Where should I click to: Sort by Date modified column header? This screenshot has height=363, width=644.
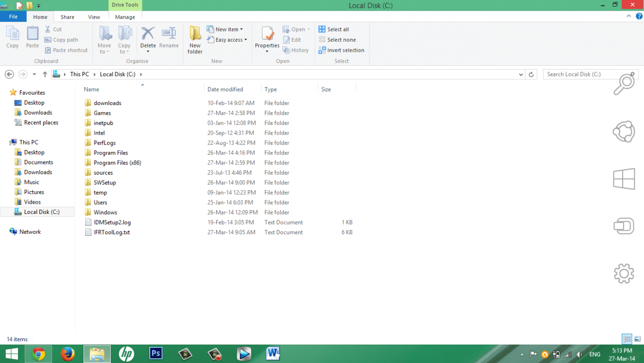pyautogui.click(x=233, y=90)
